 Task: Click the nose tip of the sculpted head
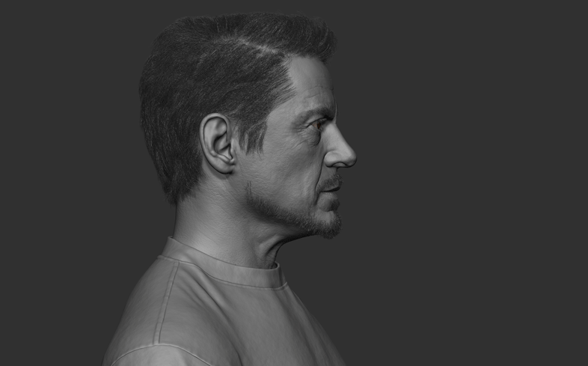click(349, 159)
